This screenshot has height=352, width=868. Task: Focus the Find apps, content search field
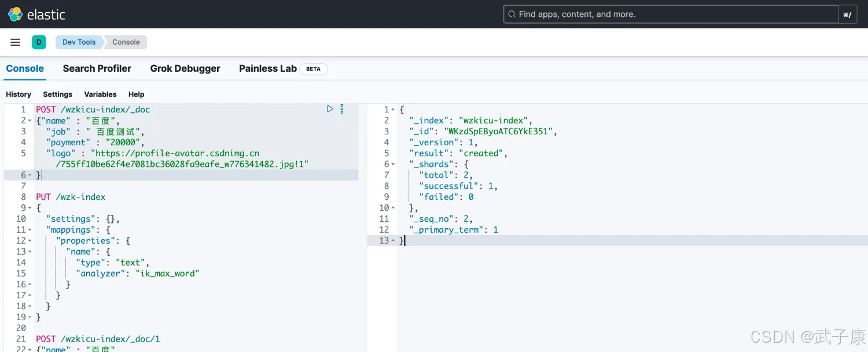point(671,14)
